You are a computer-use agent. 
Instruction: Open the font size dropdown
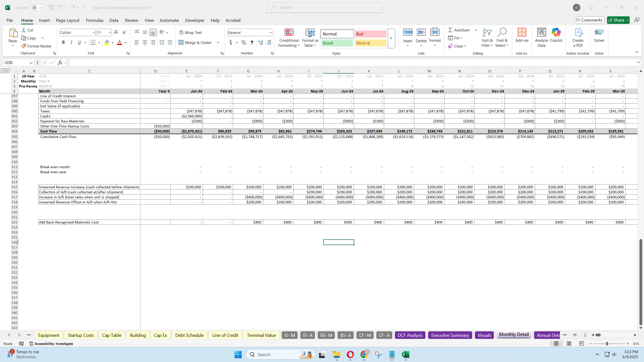click(x=110, y=32)
